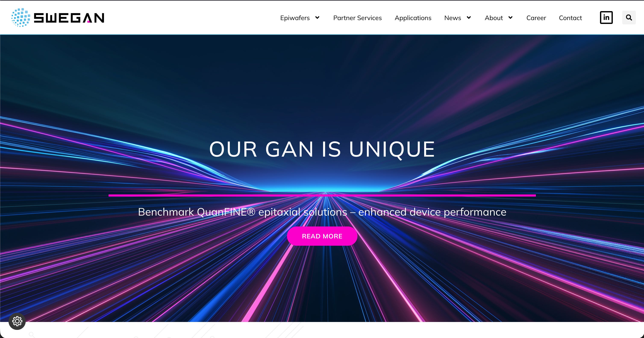Click the OUR GAN IS UNIQUE headline
Screen dimensions: 644x338
tap(322, 149)
